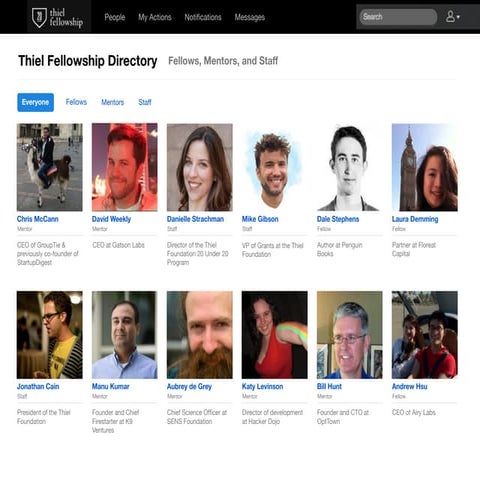Open Dale Stephens' profile photo
Viewport: 480px width, 480px height.
pos(350,167)
